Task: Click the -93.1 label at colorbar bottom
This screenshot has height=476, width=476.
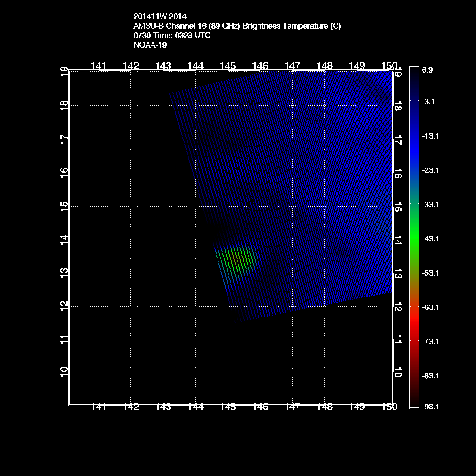Action: tap(430, 407)
